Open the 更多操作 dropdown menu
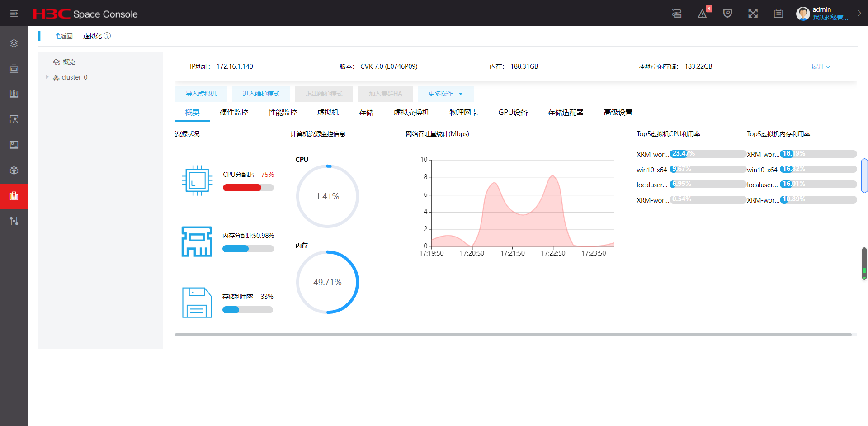The width and height of the screenshot is (868, 426). [445, 94]
